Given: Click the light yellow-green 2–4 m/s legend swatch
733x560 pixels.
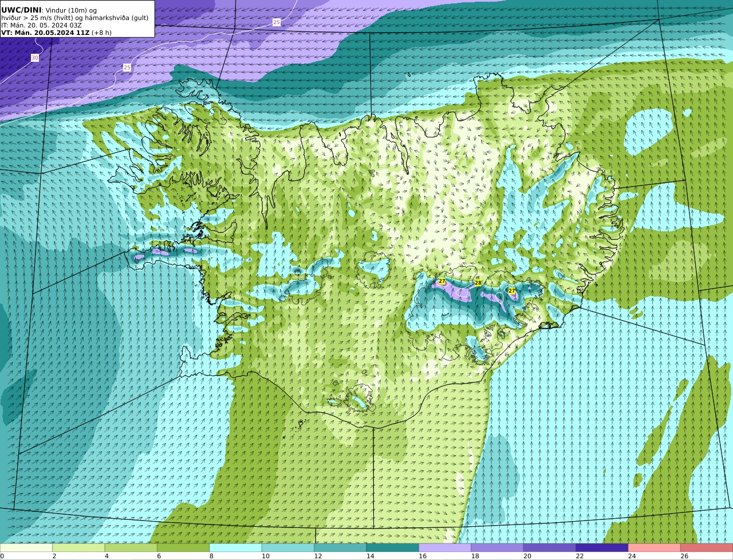Looking at the screenshot, I should 78,548.
